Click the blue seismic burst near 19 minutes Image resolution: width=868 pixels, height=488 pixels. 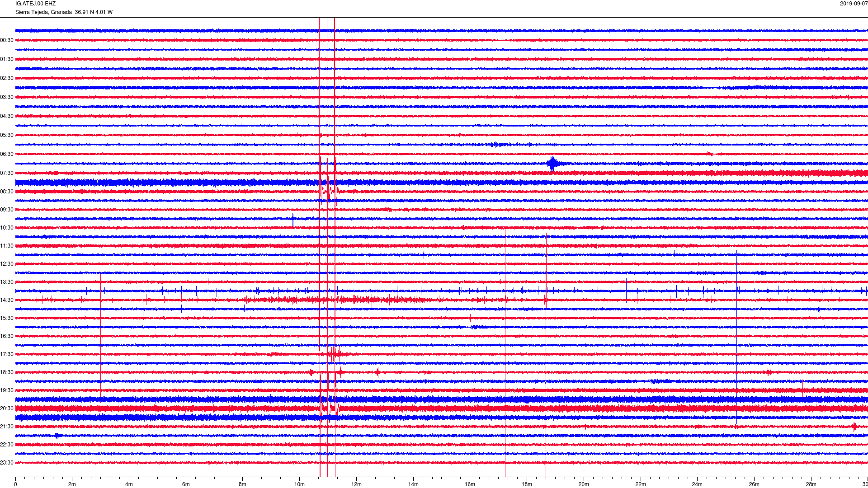(552, 164)
